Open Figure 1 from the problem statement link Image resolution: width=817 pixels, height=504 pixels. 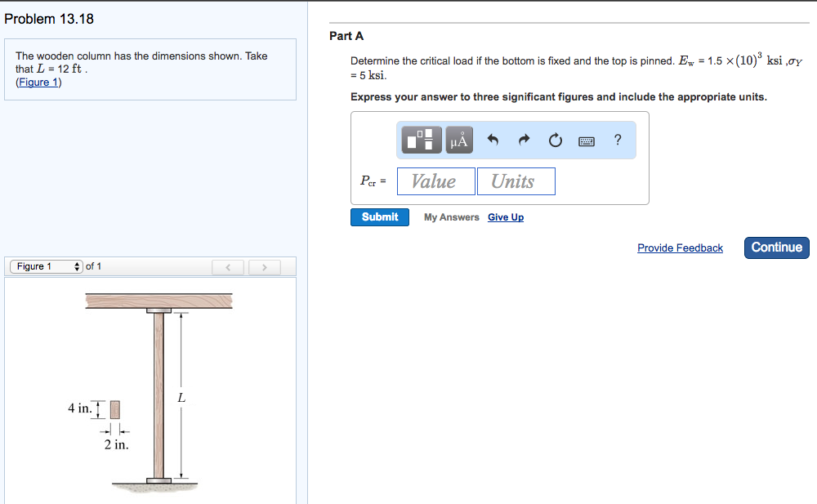click(x=38, y=82)
